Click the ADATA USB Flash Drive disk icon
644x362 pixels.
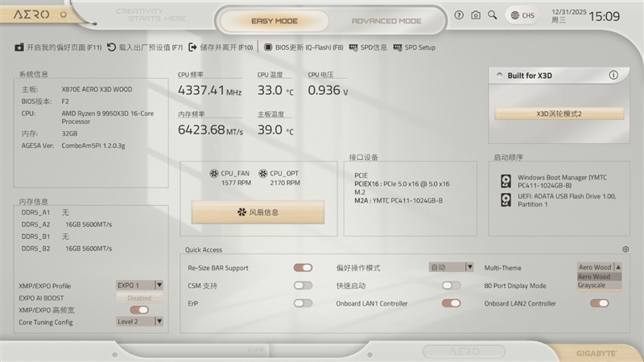tap(506, 200)
